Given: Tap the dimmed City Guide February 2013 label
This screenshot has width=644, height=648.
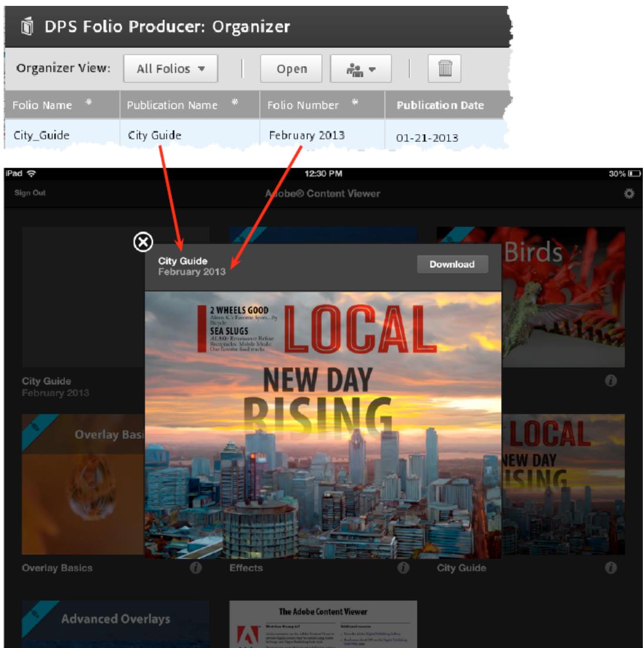Looking at the screenshot, I should tap(55, 387).
